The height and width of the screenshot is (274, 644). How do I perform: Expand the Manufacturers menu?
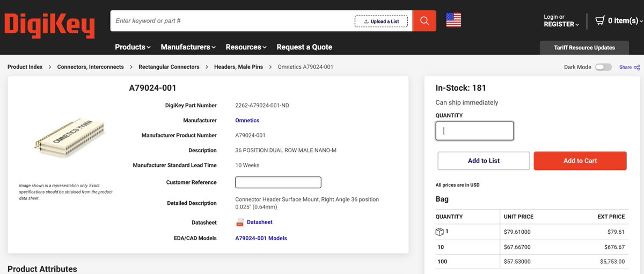click(x=188, y=47)
